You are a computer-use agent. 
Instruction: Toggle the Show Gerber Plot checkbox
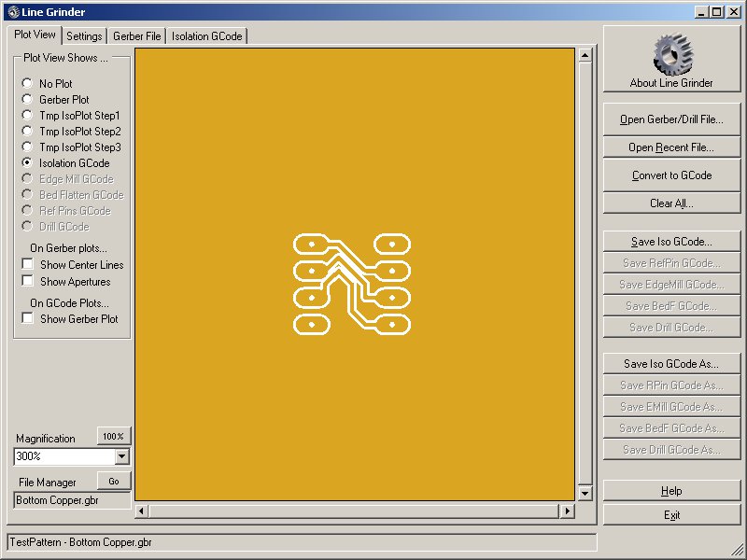[x=28, y=319]
